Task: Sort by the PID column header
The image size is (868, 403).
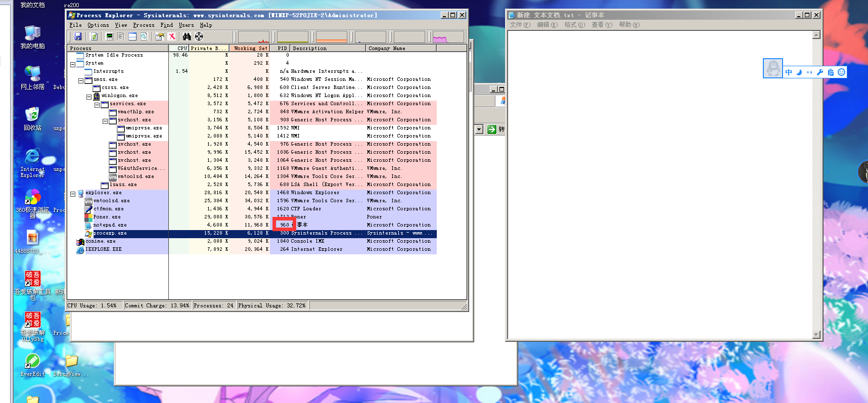Action: 281,48
